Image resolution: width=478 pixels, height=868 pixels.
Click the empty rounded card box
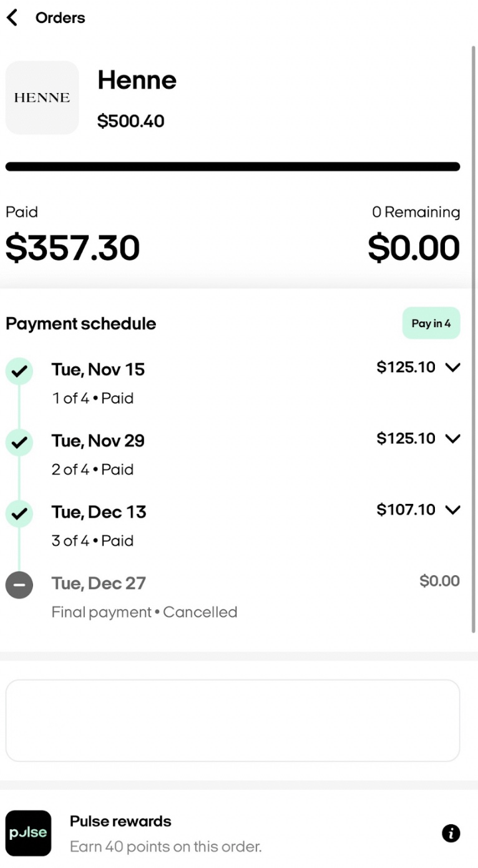coord(232,720)
